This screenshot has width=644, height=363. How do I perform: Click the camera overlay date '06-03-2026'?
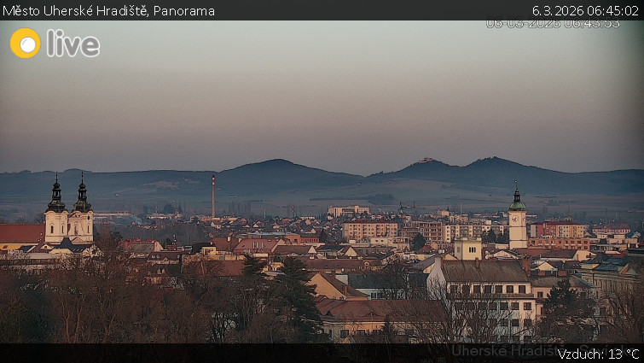tap(523, 23)
